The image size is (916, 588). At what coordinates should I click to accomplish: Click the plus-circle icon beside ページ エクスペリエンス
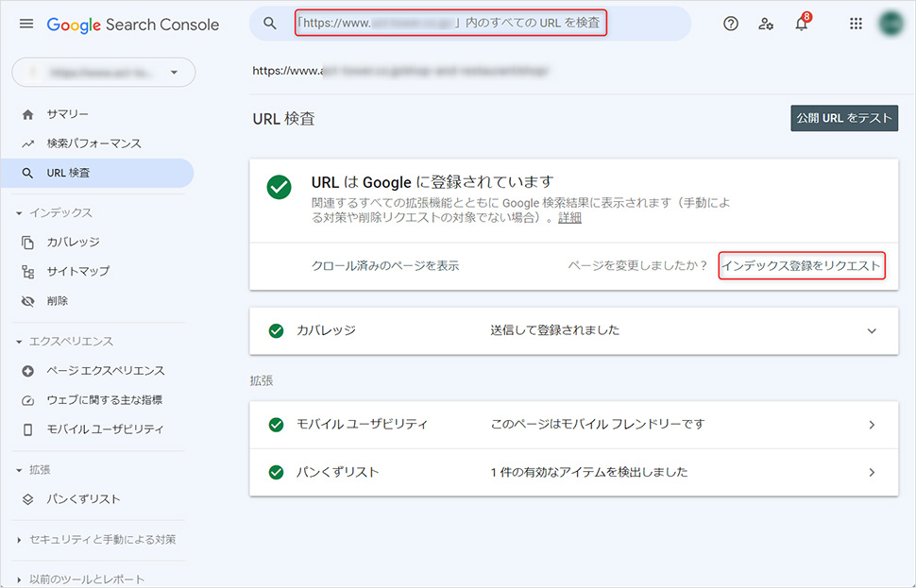click(x=27, y=371)
